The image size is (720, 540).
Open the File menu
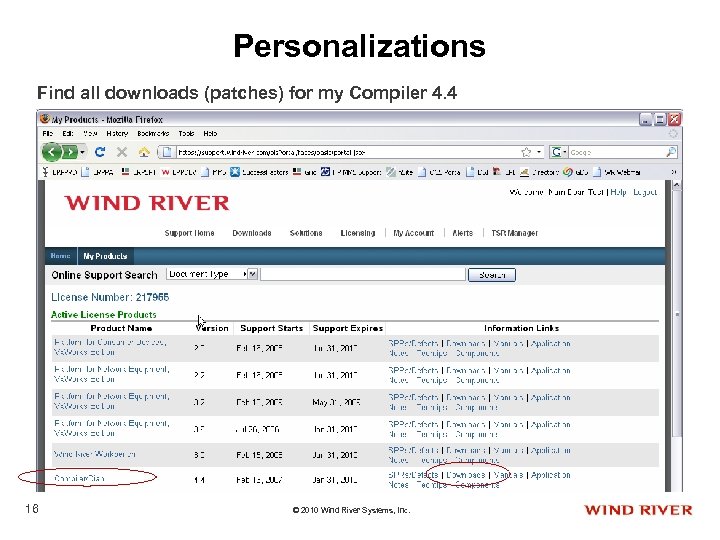(x=47, y=134)
